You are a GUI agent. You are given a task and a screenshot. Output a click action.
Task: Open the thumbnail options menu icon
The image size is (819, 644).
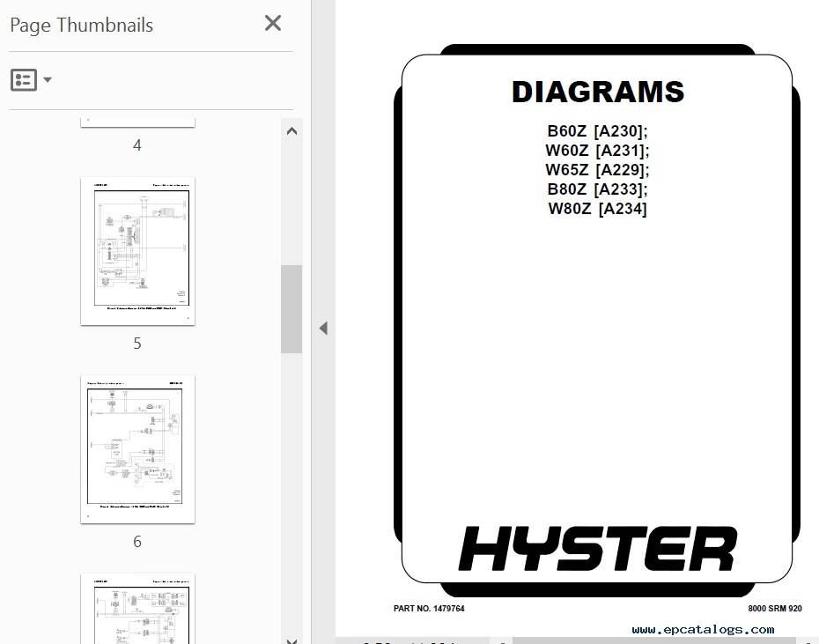24,80
